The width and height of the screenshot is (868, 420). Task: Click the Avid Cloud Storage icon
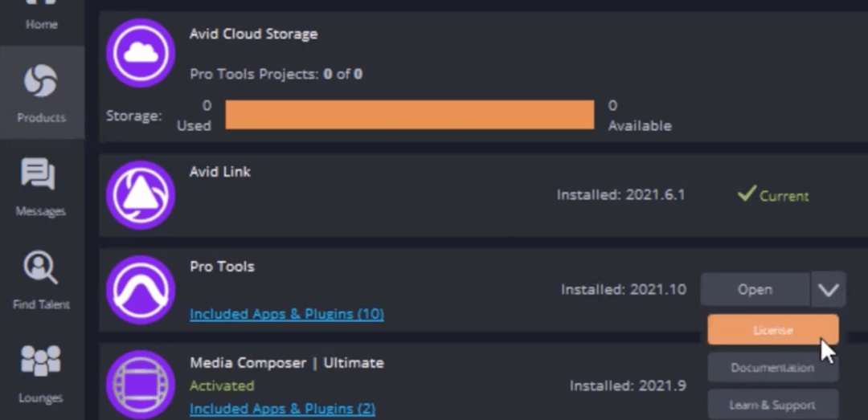click(141, 53)
